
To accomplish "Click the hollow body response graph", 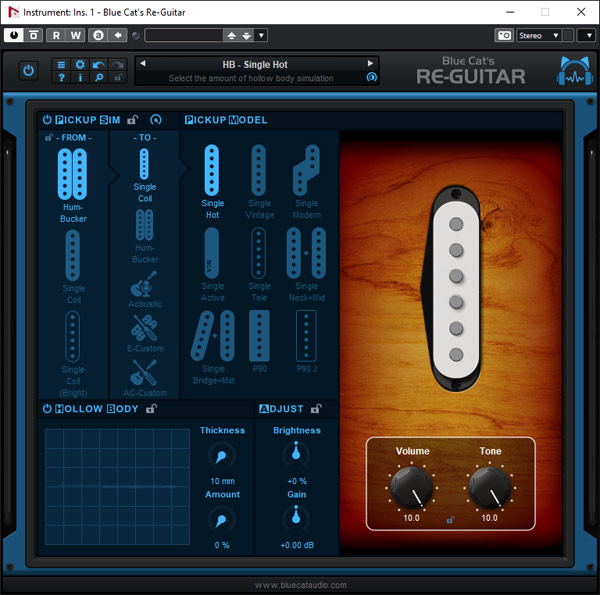I will coord(117,487).
